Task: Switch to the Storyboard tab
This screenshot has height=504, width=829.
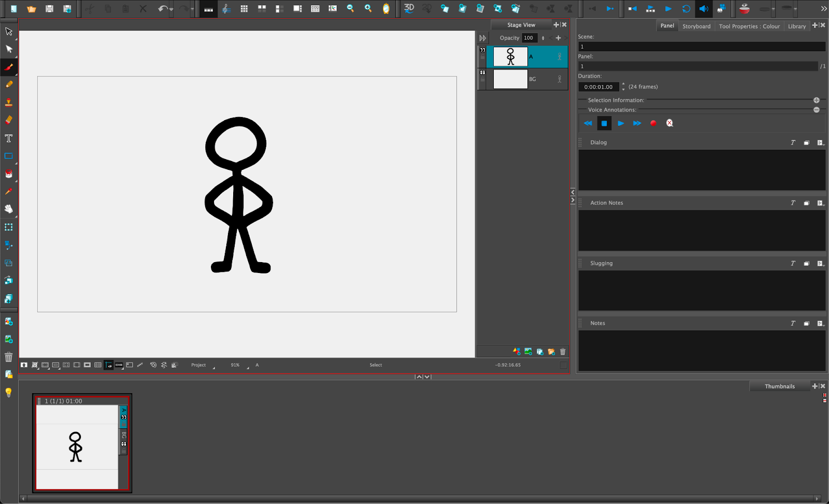Action: (x=696, y=26)
